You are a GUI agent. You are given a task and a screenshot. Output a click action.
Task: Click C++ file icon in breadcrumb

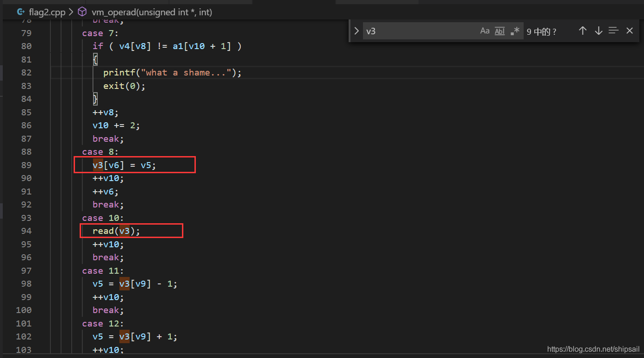click(x=21, y=12)
